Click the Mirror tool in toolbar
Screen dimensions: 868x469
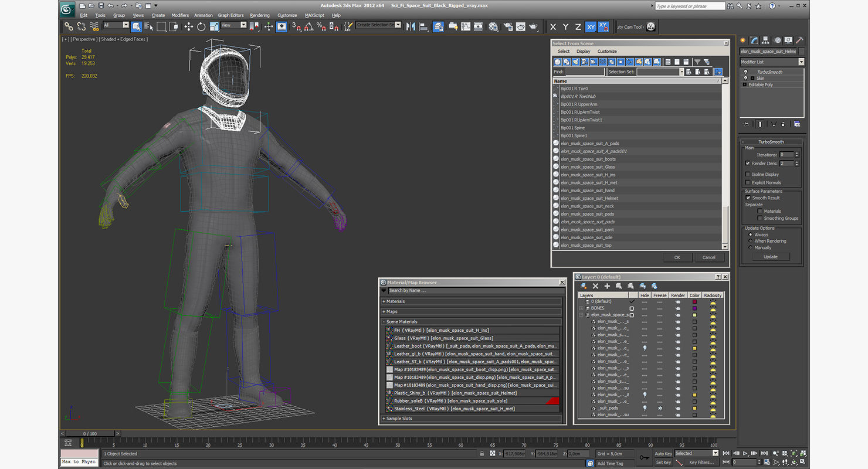point(410,26)
